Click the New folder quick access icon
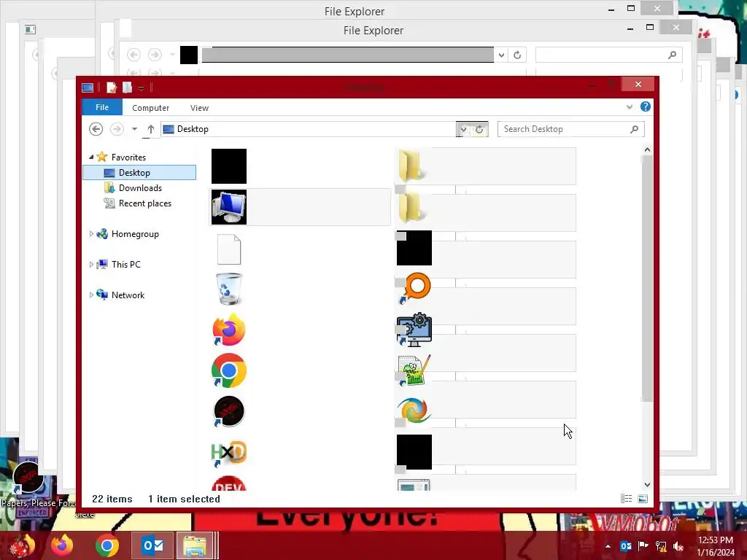Image resolution: width=747 pixels, height=560 pixels. [x=127, y=87]
